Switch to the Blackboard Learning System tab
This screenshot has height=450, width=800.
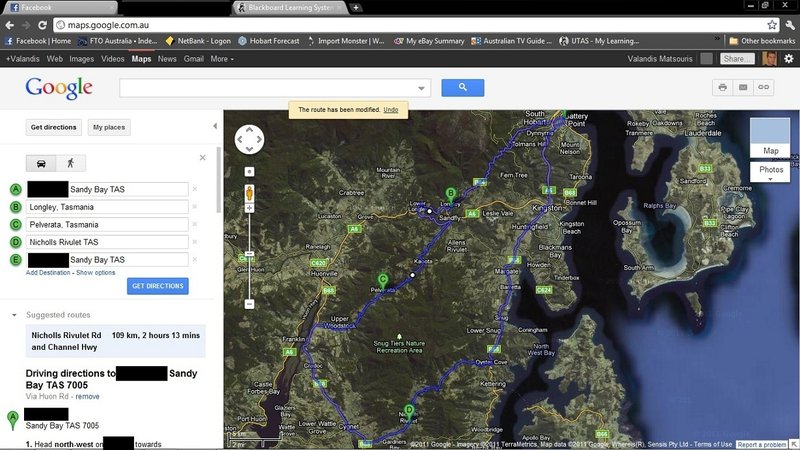tap(290, 7)
